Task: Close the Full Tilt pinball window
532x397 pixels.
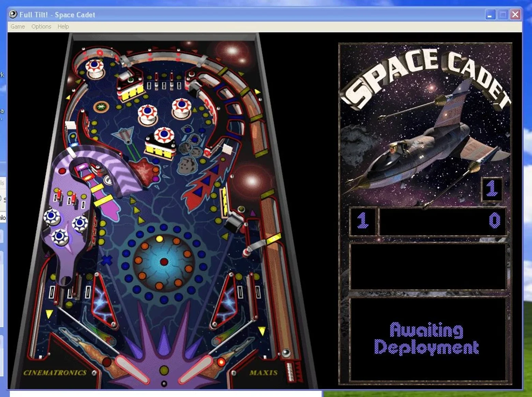Action: (x=515, y=15)
